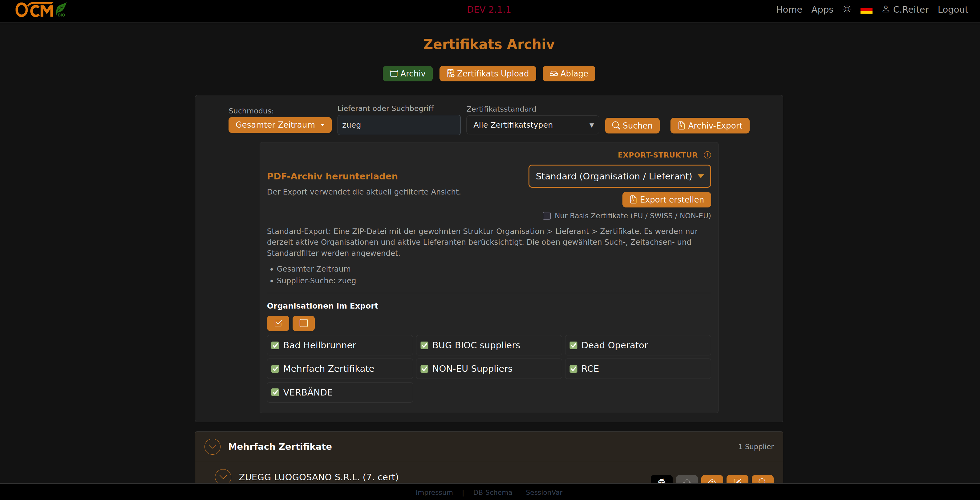Screen dimensions: 980x500
Task: Open the Ablage tab
Action: point(569,73)
